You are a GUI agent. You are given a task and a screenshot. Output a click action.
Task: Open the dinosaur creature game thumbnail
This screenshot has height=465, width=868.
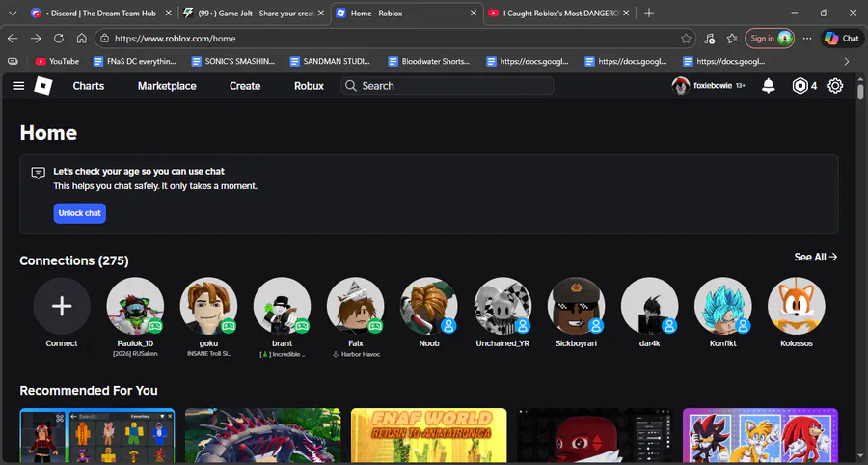click(x=263, y=436)
